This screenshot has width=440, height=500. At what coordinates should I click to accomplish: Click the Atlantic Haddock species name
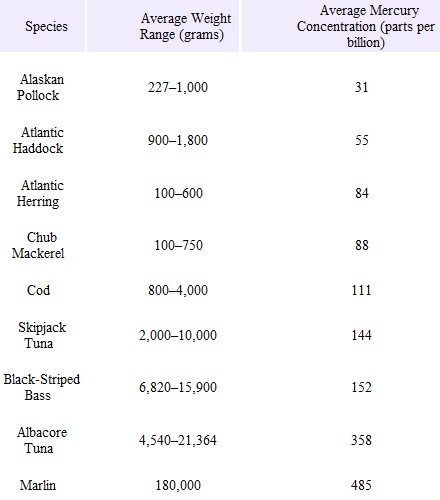pos(38,140)
